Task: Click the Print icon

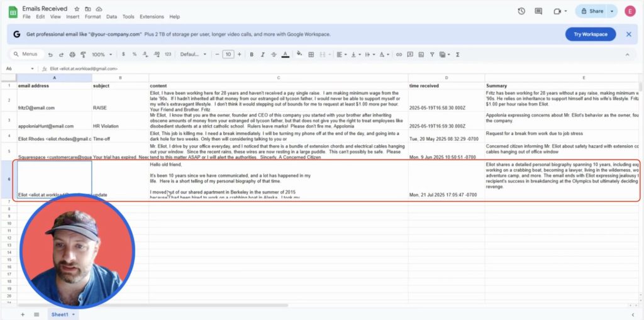Action: 72,55
